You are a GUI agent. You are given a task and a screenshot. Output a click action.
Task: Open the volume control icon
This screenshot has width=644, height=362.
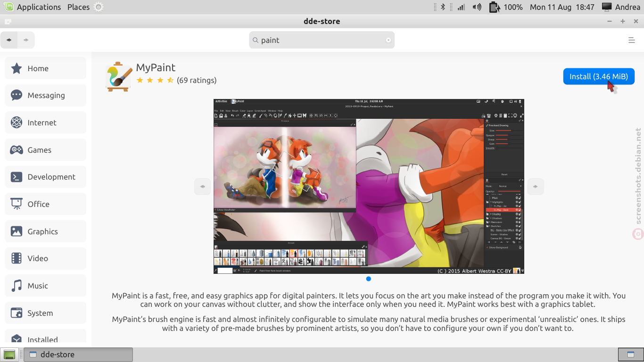click(477, 7)
